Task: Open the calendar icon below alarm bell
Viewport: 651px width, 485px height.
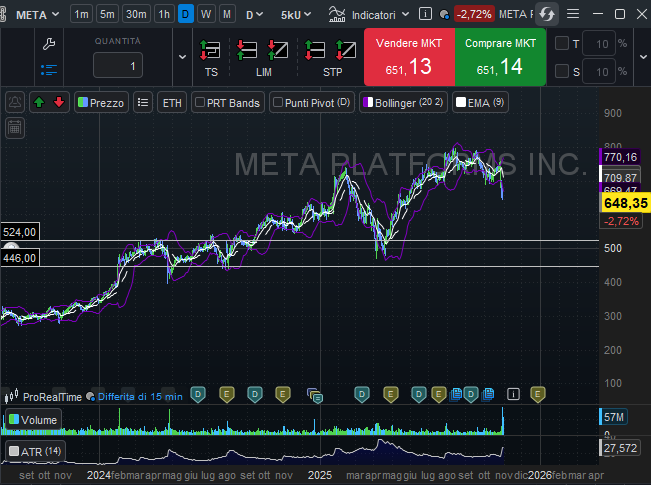Action: [15, 127]
